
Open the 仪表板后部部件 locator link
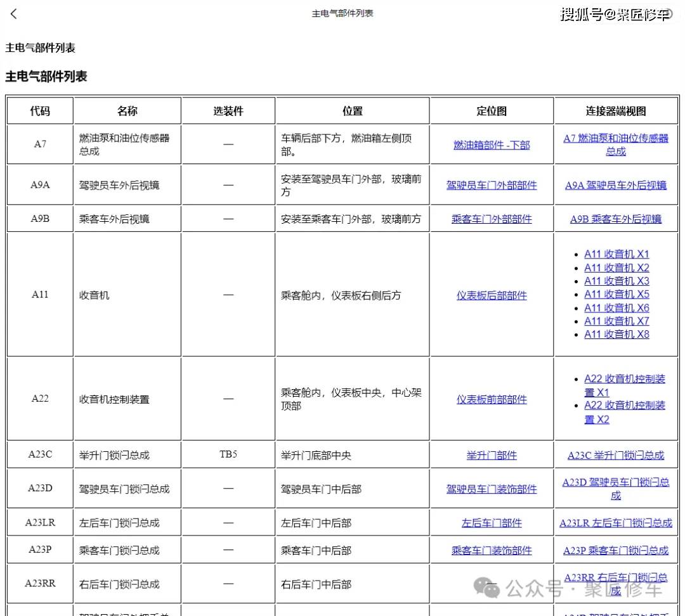coord(492,295)
